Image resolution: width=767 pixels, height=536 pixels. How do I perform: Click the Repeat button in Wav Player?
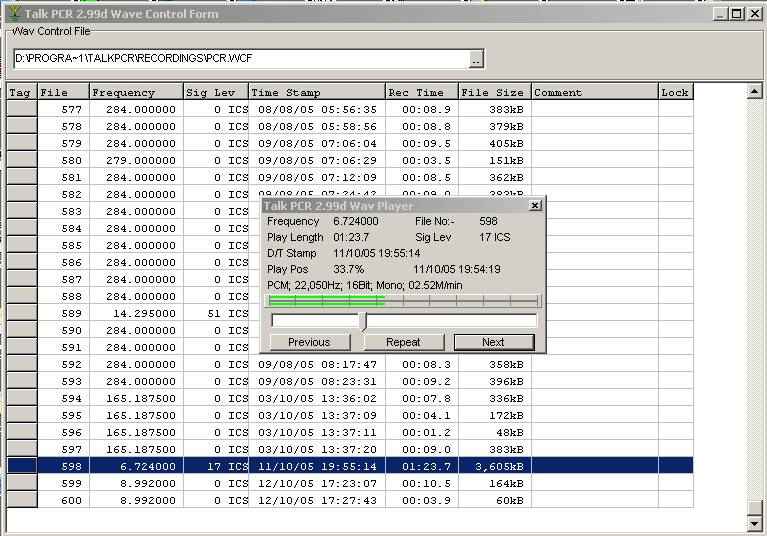point(403,342)
